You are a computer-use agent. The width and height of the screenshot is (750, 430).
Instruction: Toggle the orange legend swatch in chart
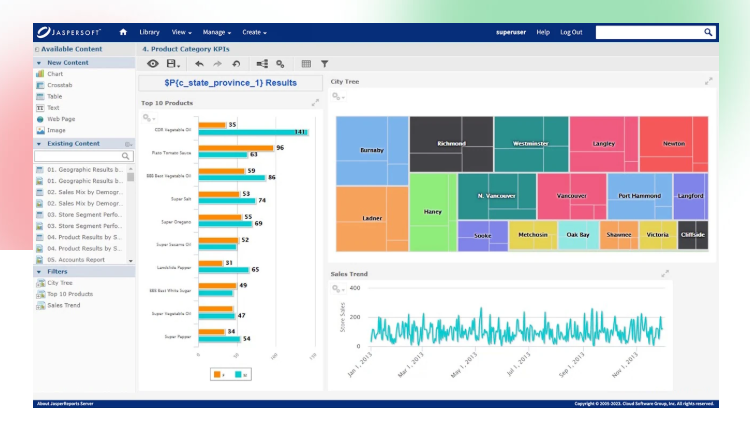click(217, 375)
